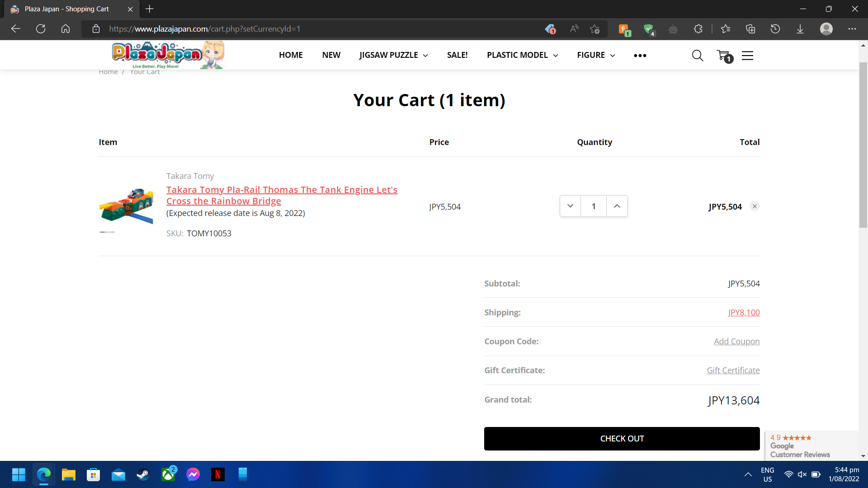Screen dimensions: 868x488
Task: Open browser extensions puzzle icon
Action: [698, 29]
